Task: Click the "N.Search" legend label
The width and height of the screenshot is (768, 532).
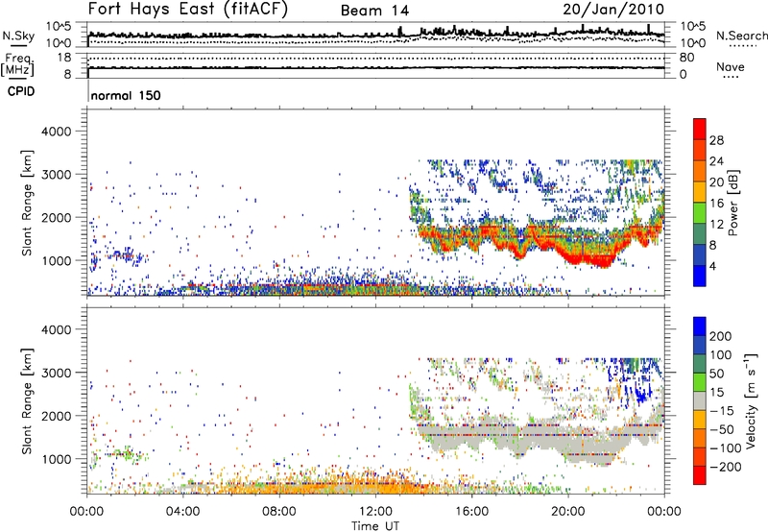Action: coord(741,36)
